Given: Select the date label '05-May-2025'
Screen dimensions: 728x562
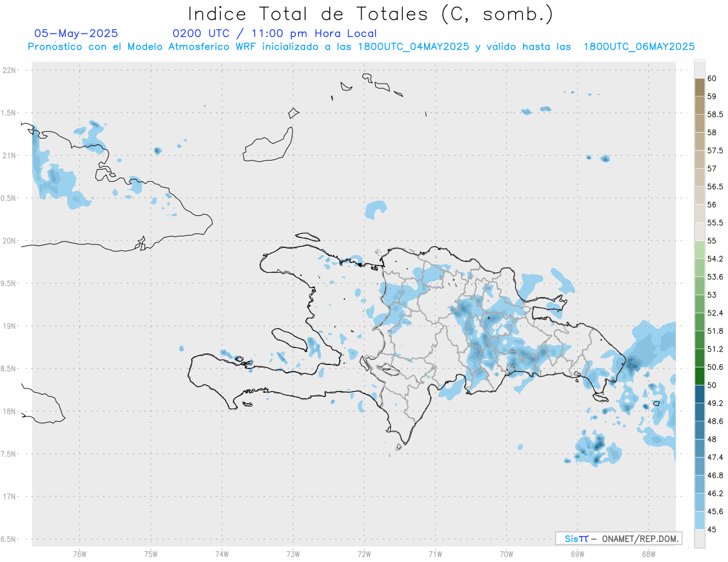Looking at the screenshot, I should (x=76, y=33).
